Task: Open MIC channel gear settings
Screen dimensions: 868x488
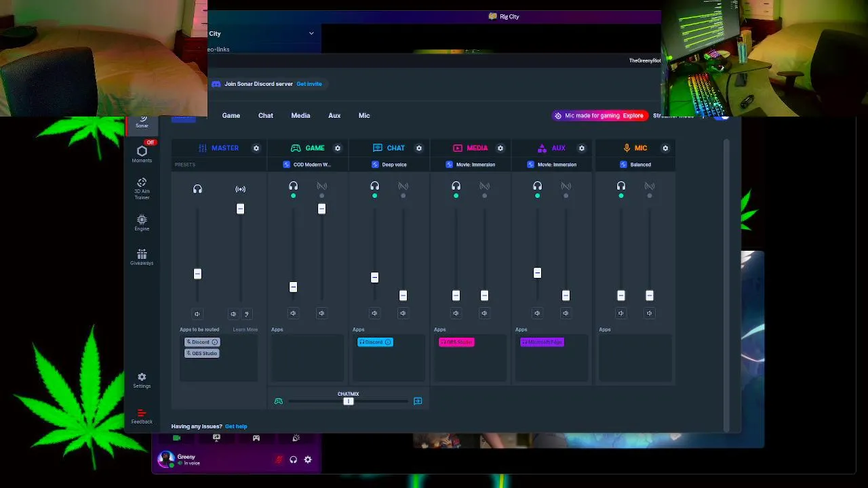Action: pyautogui.click(x=665, y=148)
